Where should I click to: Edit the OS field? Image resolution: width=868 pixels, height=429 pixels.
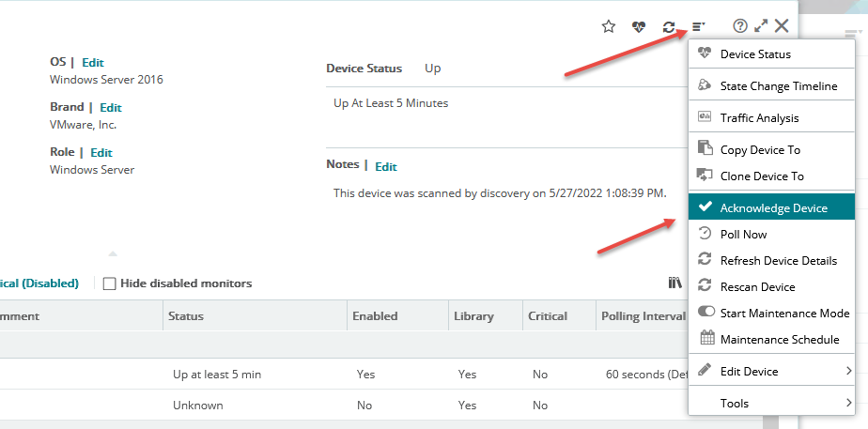(x=93, y=63)
